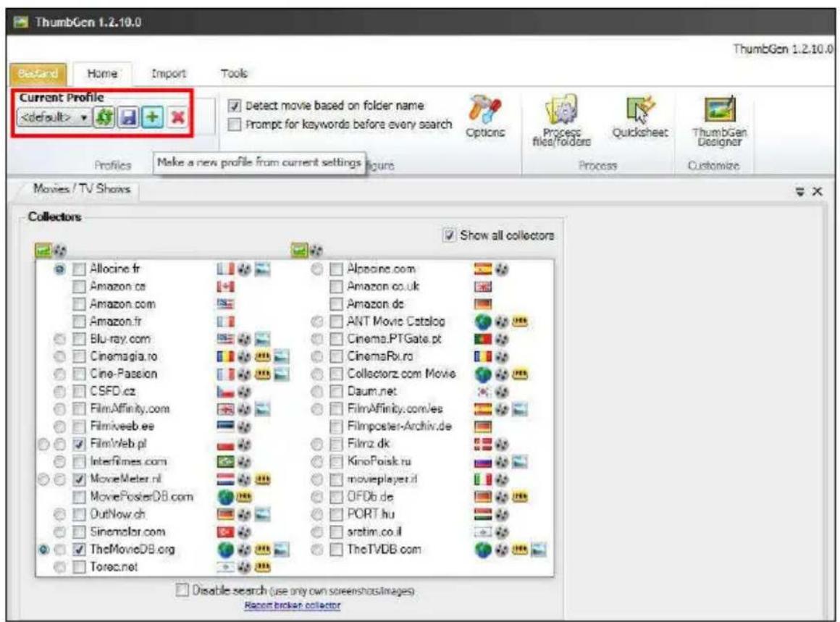Click the InterFilmes.com label

(x=128, y=461)
